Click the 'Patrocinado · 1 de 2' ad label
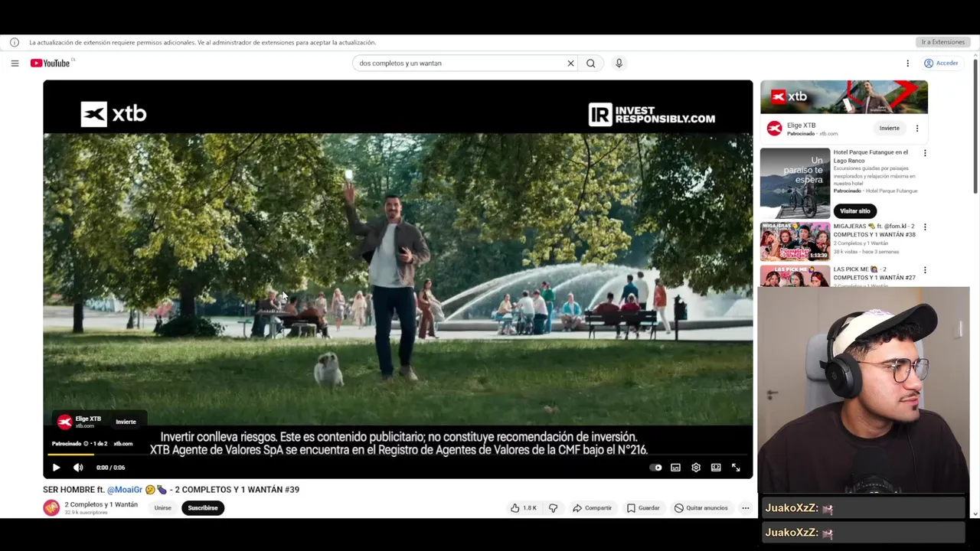Viewport: 980px width, 551px height. click(x=80, y=444)
